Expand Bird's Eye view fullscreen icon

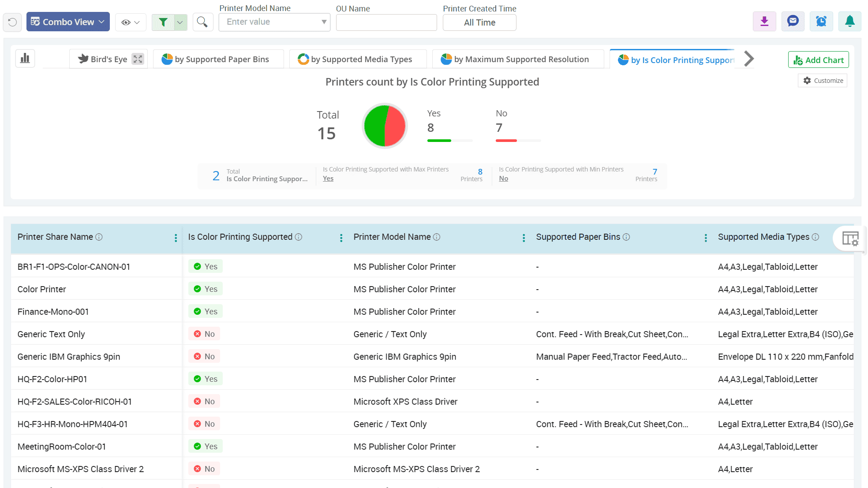point(138,59)
